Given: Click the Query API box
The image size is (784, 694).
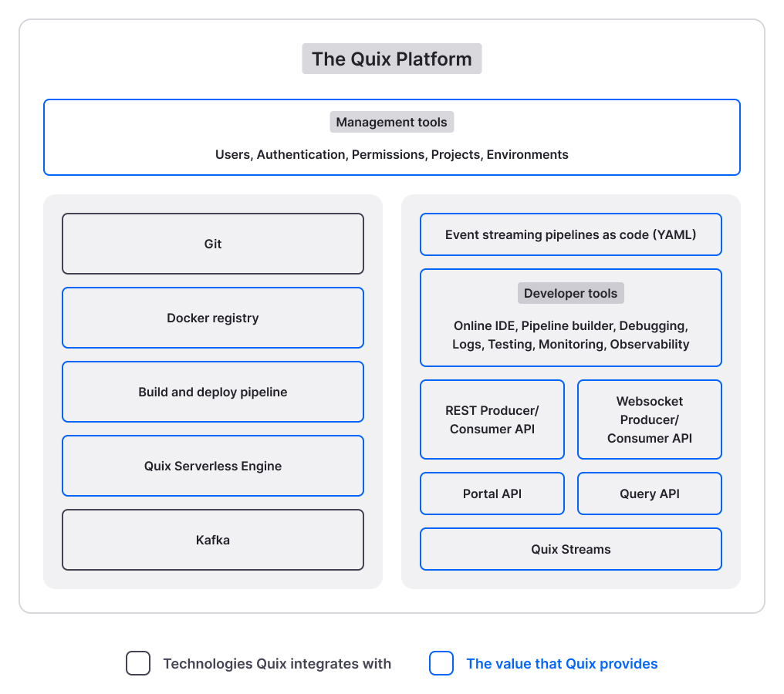Looking at the screenshot, I should click(x=650, y=494).
